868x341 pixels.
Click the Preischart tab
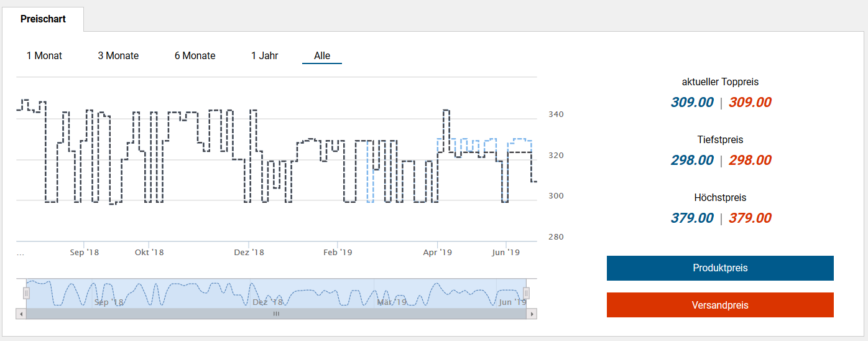pyautogui.click(x=43, y=19)
